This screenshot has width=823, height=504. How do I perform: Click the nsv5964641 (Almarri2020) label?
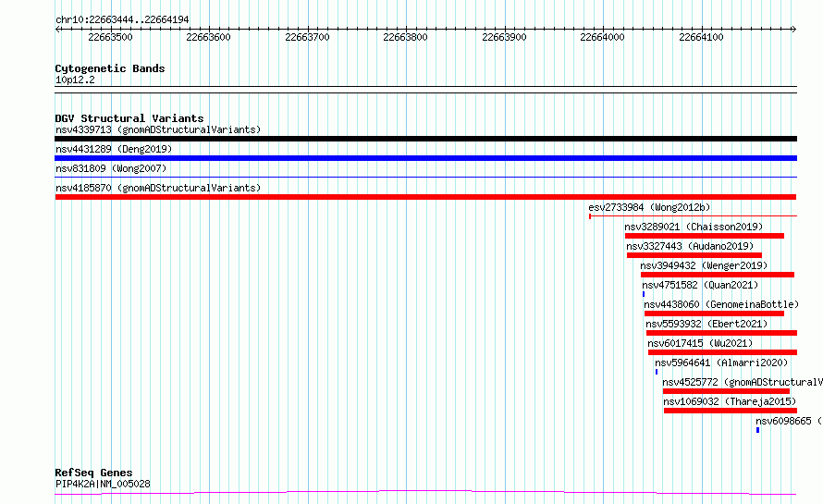coord(721,363)
